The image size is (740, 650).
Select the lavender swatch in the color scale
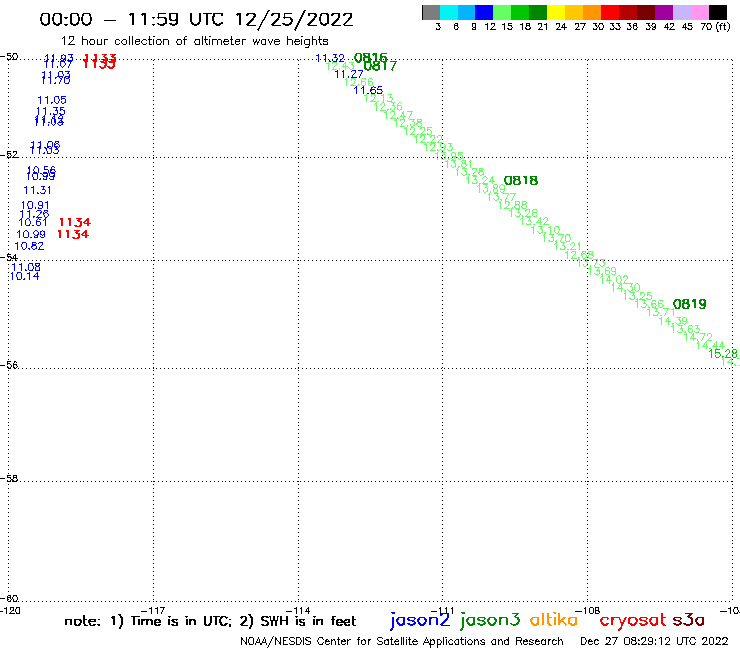[x=681, y=12]
